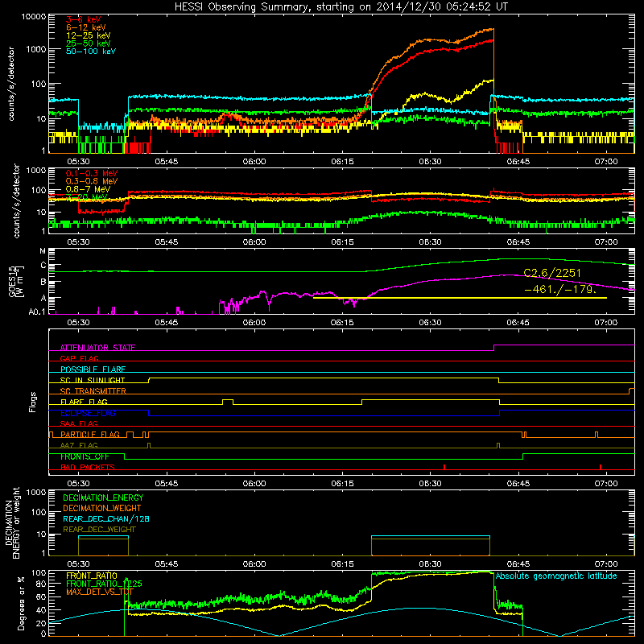Click the FLARE_FLAG label

click(84, 402)
